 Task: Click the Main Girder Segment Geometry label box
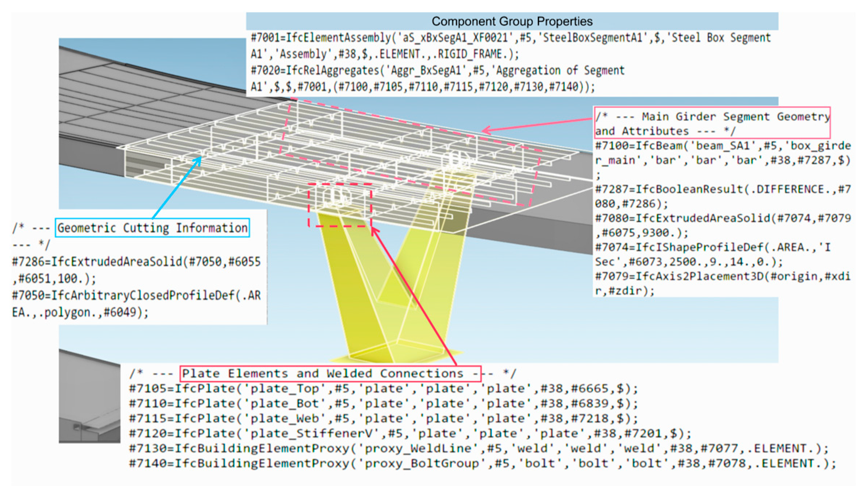712,123
